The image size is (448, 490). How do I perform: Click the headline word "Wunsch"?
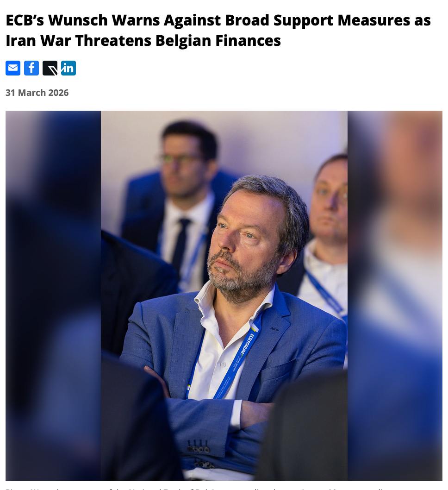click(x=78, y=20)
